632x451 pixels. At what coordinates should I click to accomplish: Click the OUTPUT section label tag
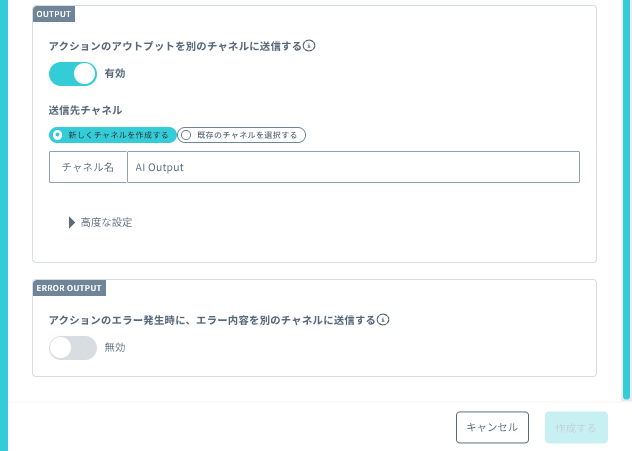(x=54, y=14)
